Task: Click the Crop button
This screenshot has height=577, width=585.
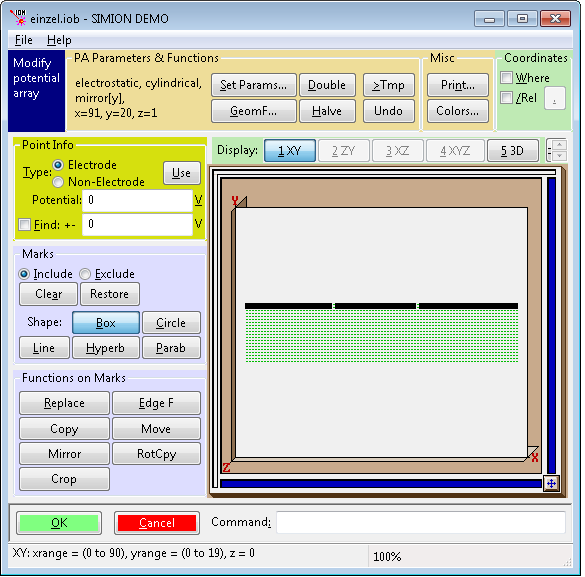Action: [x=64, y=479]
